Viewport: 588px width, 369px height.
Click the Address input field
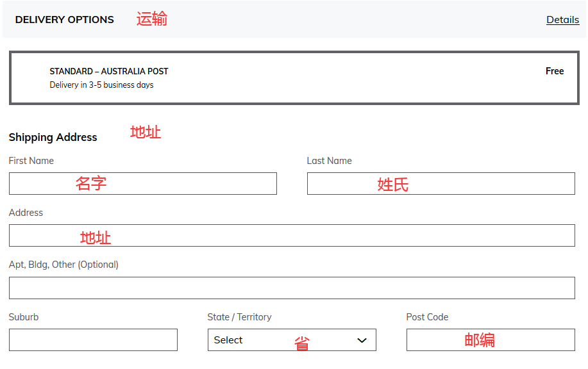pos(292,235)
